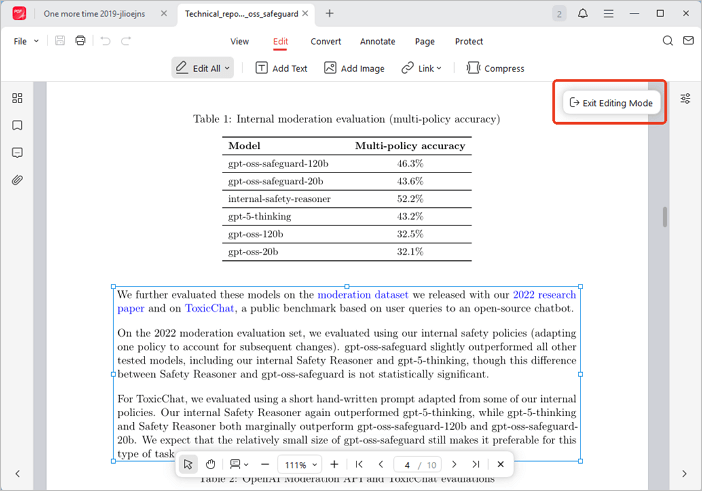Open the File menu
702x491 pixels.
click(26, 41)
